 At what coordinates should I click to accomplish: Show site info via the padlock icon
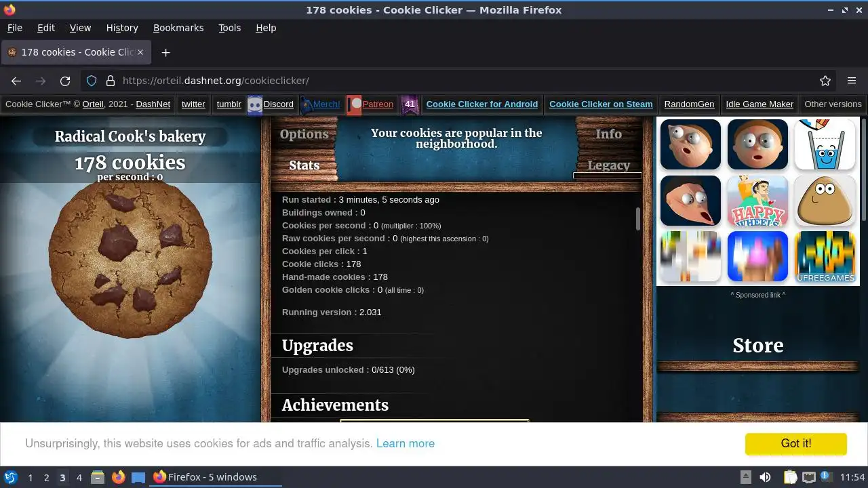(x=111, y=81)
